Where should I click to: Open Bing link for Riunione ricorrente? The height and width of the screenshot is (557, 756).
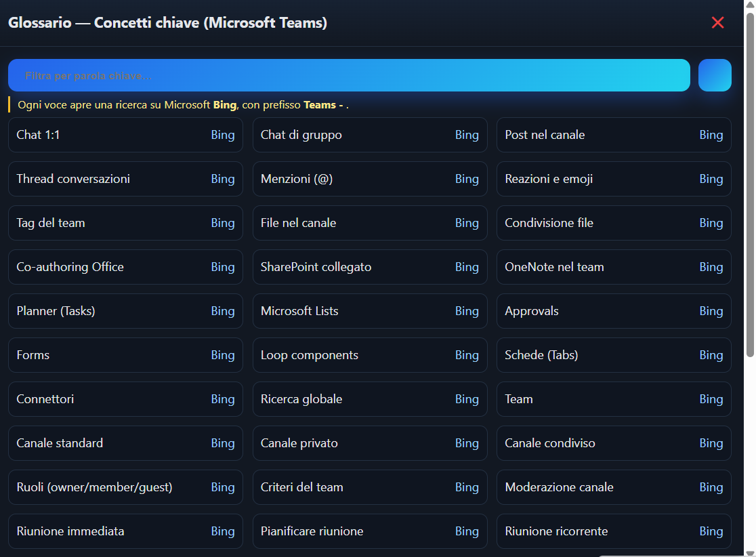pyautogui.click(x=711, y=531)
